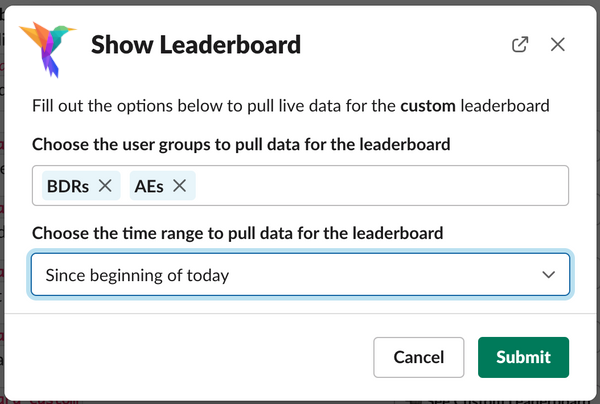Select the AEs chip label
The width and height of the screenshot is (600, 404).
coord(149,186)
